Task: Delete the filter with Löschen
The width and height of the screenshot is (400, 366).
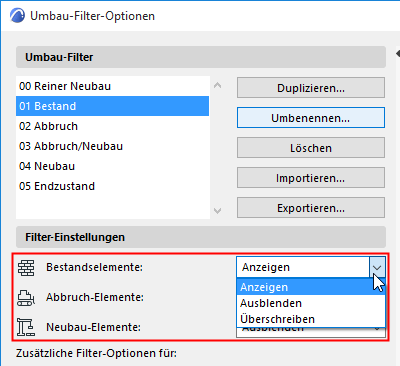Action: [311, 148]
